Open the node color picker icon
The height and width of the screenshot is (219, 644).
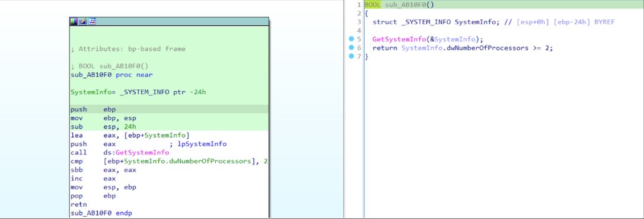(74, 21)
